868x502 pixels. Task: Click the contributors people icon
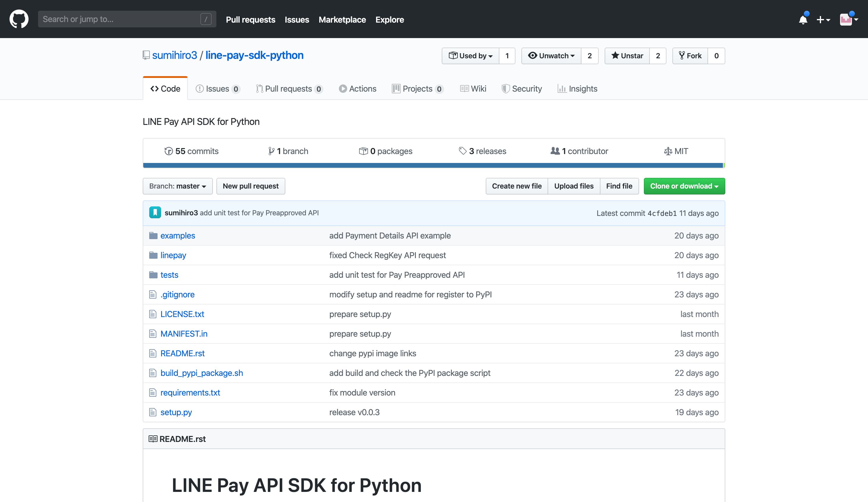pyautogui.click(x=555, y=150)
